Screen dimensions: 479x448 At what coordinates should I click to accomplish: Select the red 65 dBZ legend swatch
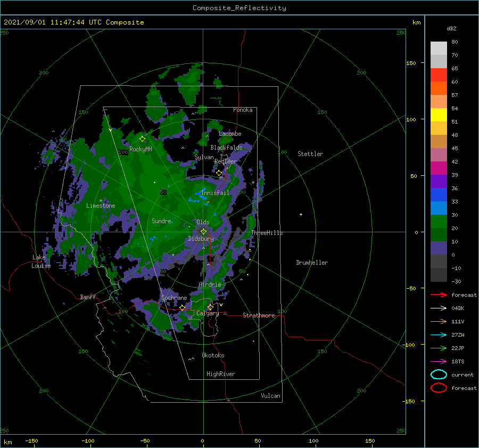click(439, 75)
